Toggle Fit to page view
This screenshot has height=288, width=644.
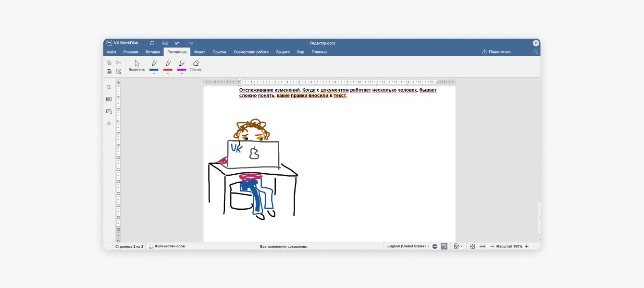(x=472, y=246)
